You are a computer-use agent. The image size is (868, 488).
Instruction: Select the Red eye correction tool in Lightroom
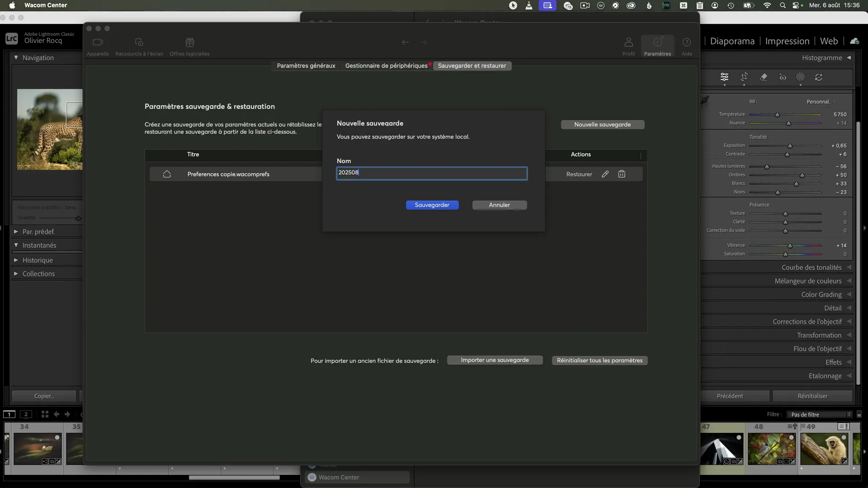783,77
